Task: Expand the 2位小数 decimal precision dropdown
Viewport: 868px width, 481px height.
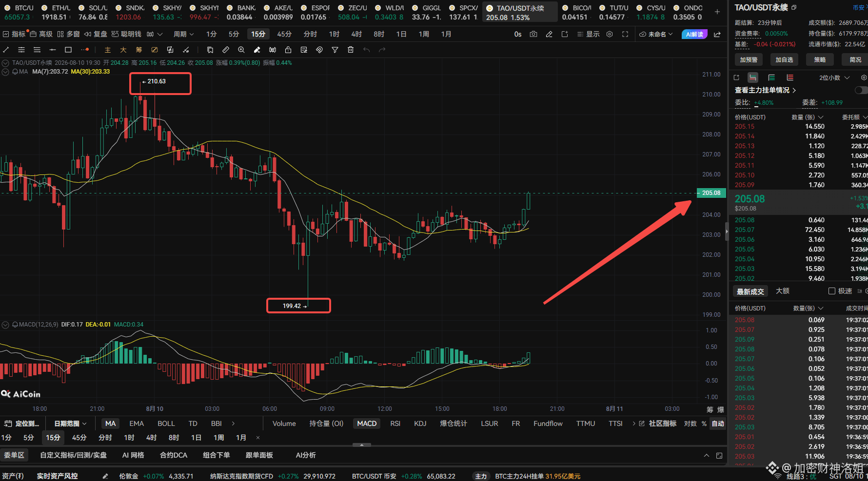Action: [x=834, y=77]
